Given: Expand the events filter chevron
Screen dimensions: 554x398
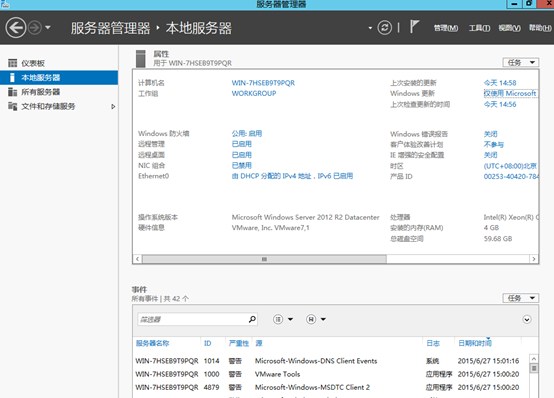Looking at the screenshot, I should [x=527, y=320].
